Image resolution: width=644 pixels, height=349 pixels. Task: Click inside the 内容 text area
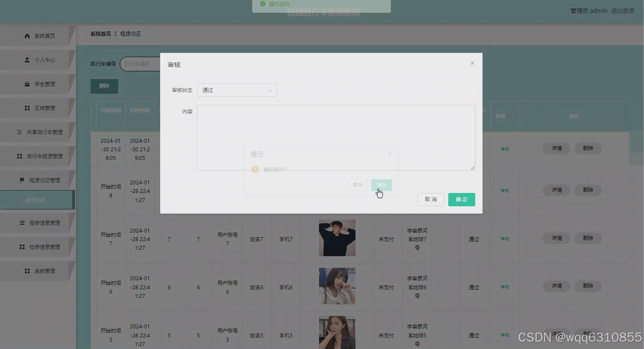(336, 138)
